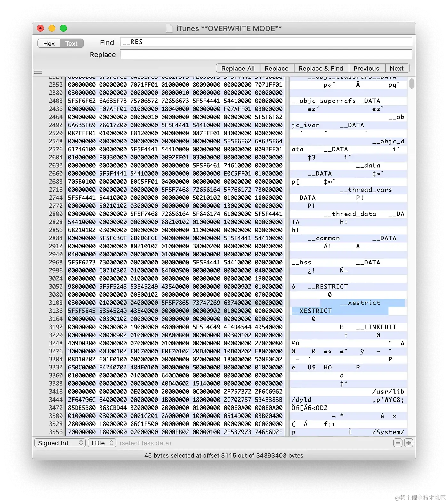Click plus icon to add data inspector

coord(409,443)
